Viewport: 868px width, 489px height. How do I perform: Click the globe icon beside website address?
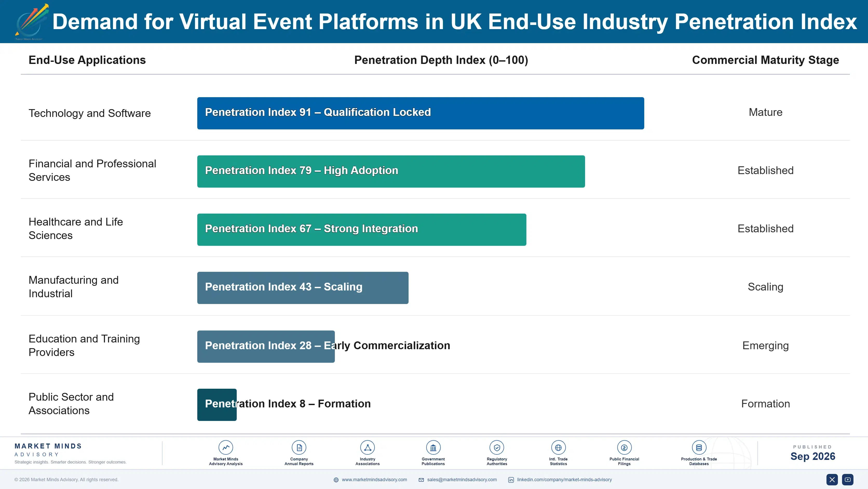click(x=336, y=480)
